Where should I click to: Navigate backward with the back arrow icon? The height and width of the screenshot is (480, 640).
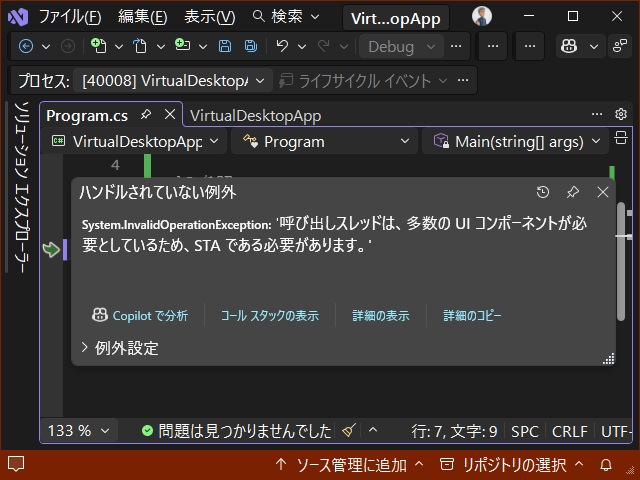coord(26,46)
